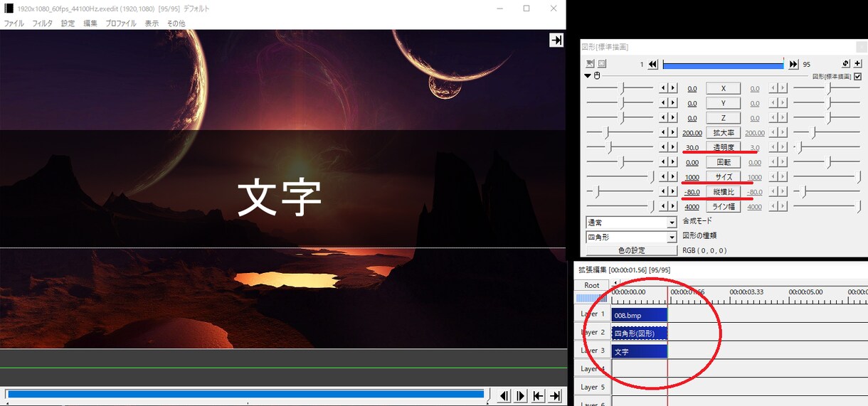Screen dimensions: 868x406
Task: Decrease 縦横比 with left arrow stepper
Action: tap(664, 192)
